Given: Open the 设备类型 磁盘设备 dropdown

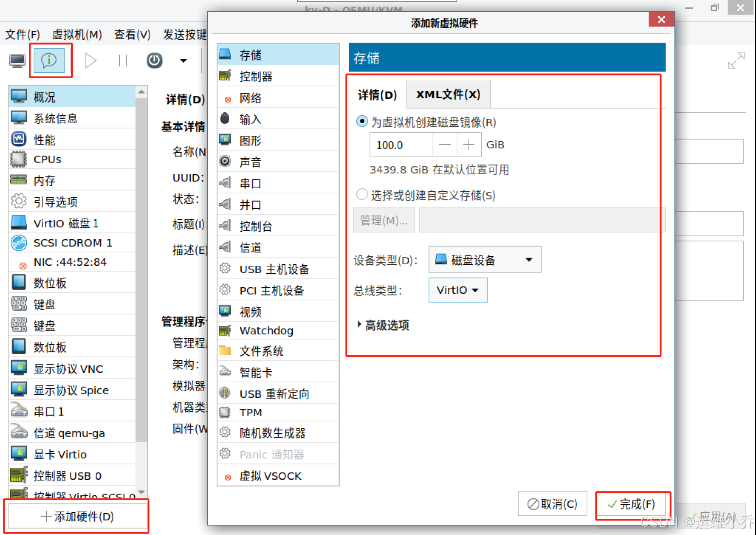Looking at the screenshot, I should tap(485, 260).
